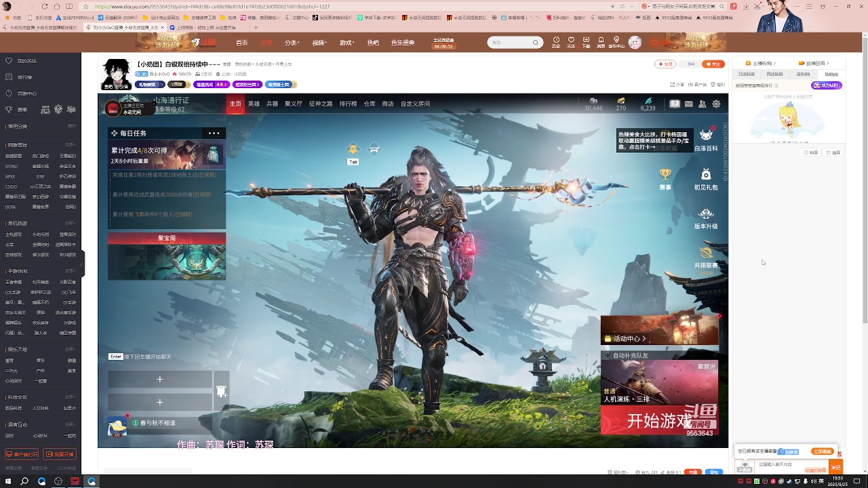Screen dimensions: 868x488
Task: Open Windows Start button
Action: click(8, 481)
